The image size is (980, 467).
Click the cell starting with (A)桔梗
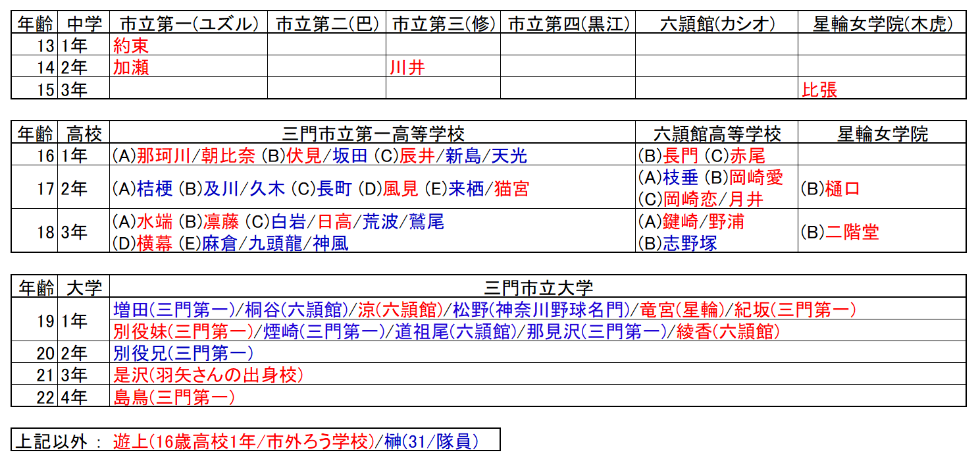373,188
